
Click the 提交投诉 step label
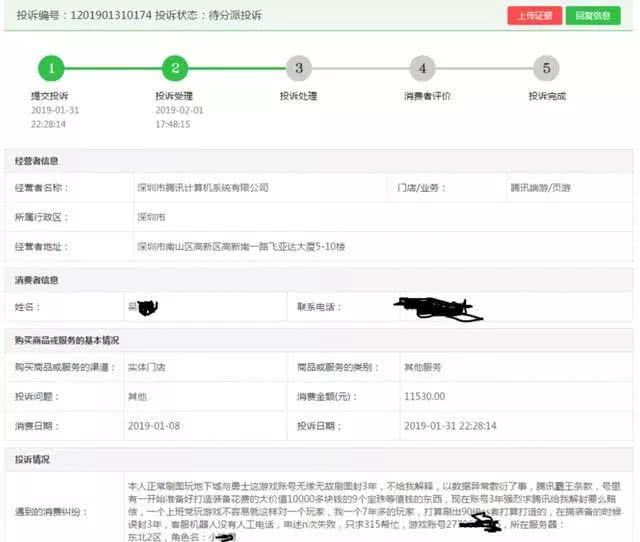click(50, 96)
